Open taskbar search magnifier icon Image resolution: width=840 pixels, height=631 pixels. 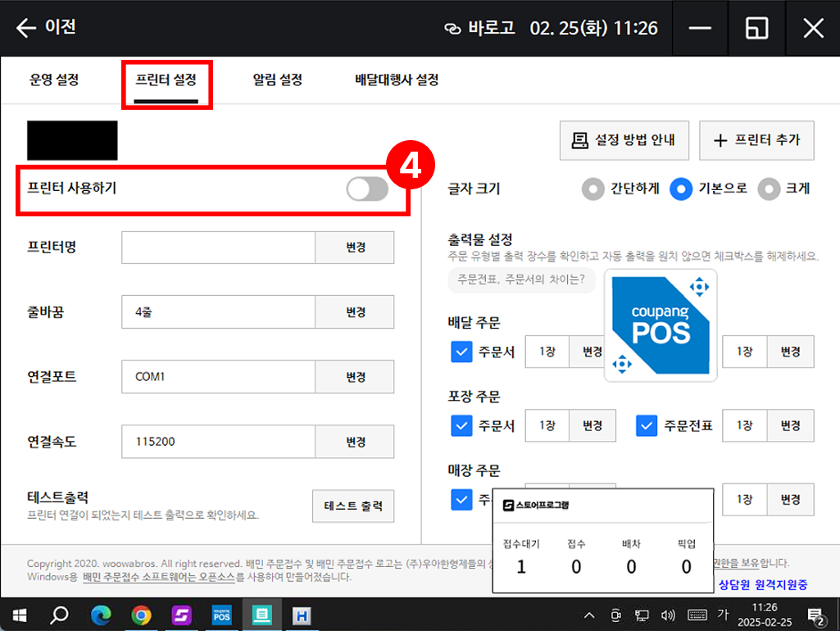pyautogui.click(x=60, y=615)
